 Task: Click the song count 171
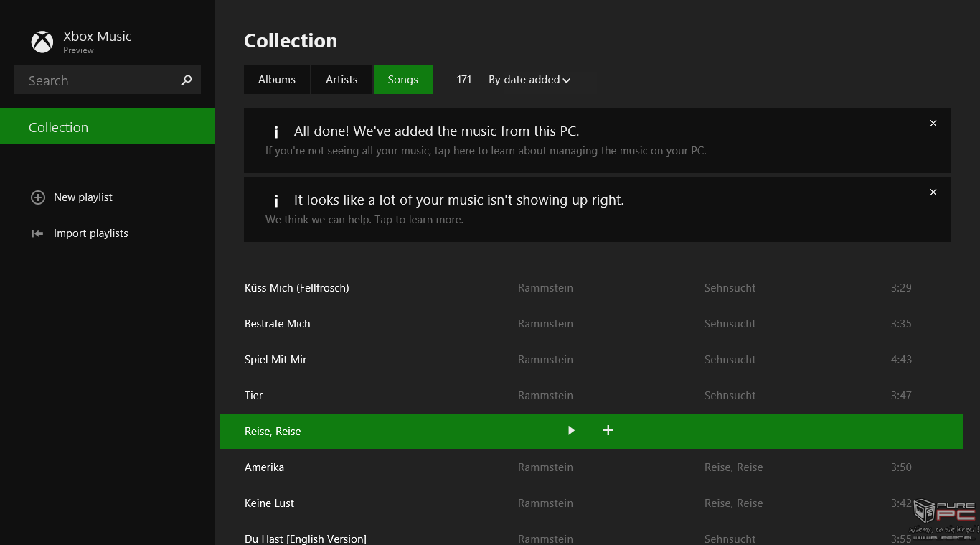coord(464,80)
